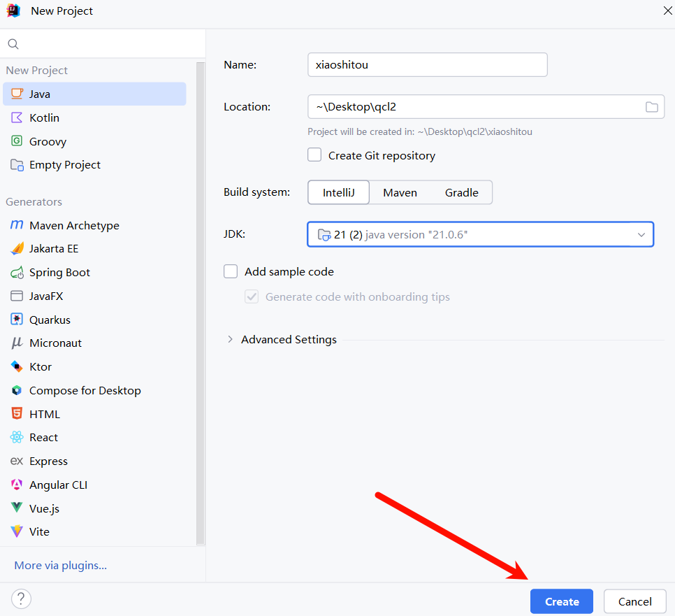Click the Express icon
The image size is (675, 616).
(16, 461)
